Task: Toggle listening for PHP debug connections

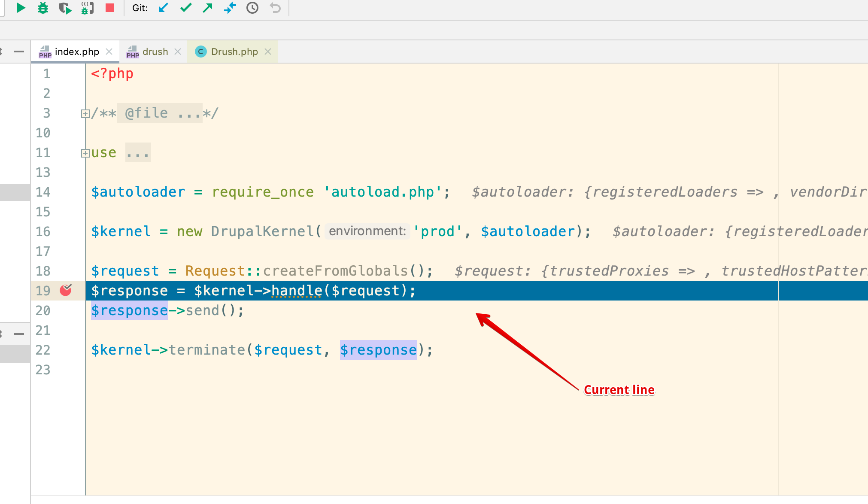Action: click(x=88, y=8)
